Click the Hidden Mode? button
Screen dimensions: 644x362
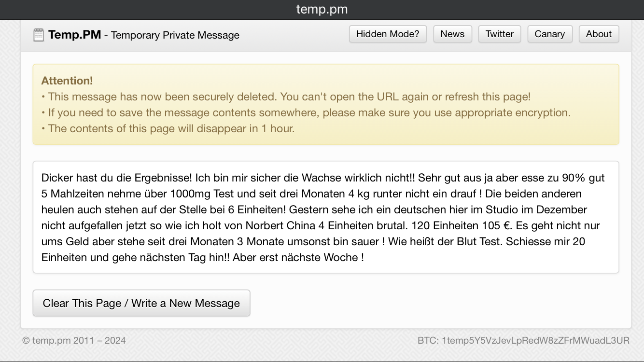[x=388, y=34]
